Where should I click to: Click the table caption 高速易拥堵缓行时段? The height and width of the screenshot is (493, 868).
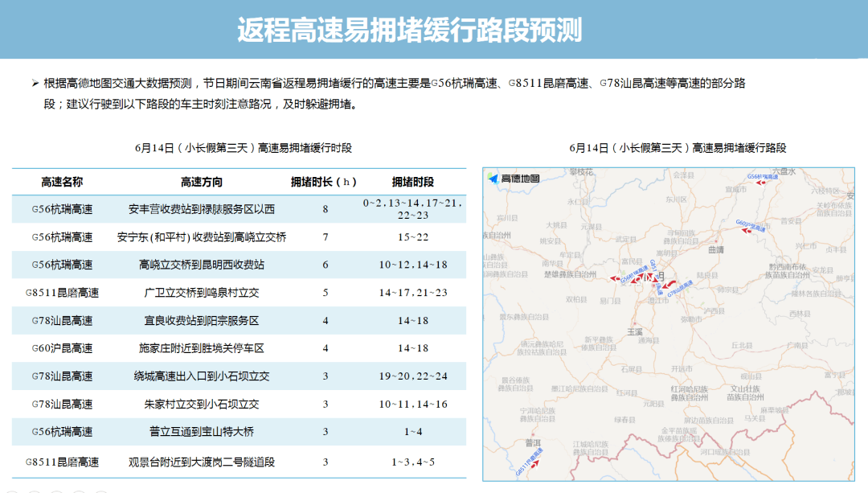(244, 148)
